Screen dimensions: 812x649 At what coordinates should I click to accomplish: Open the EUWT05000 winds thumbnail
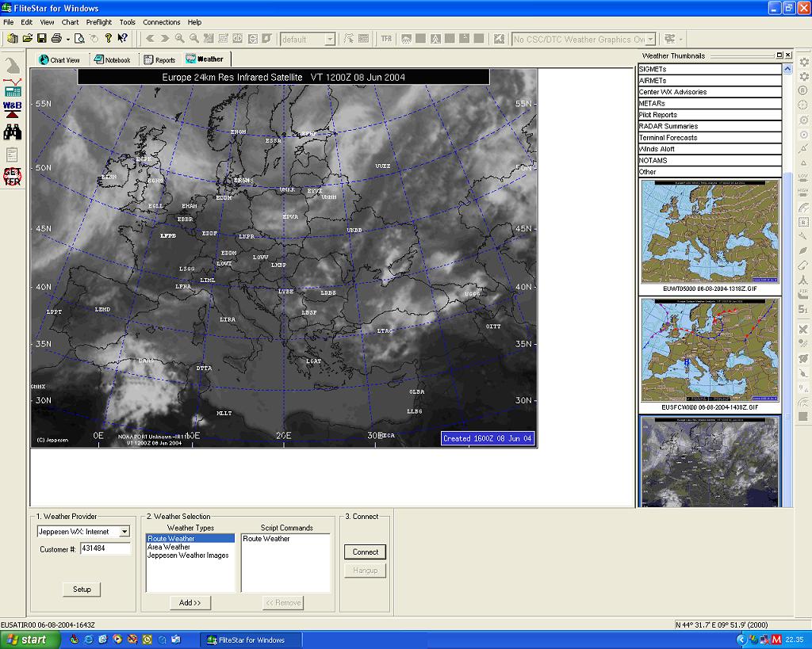point(710,231)
